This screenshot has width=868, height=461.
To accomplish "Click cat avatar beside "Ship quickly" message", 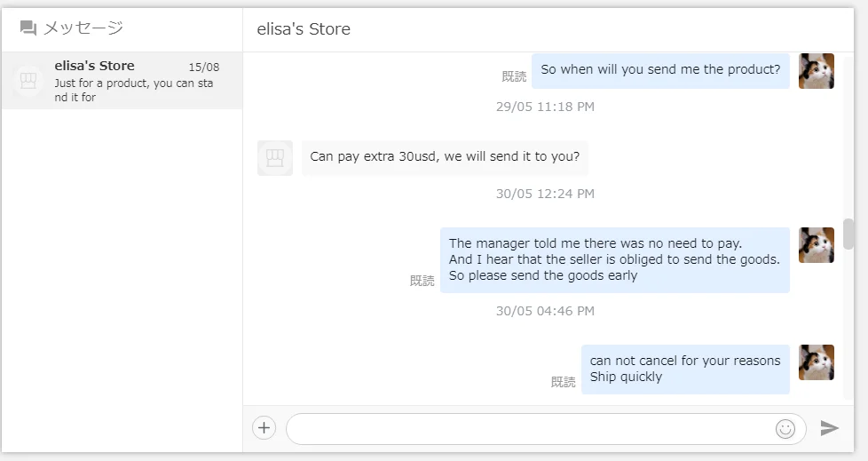I will (x=816, y=362).
